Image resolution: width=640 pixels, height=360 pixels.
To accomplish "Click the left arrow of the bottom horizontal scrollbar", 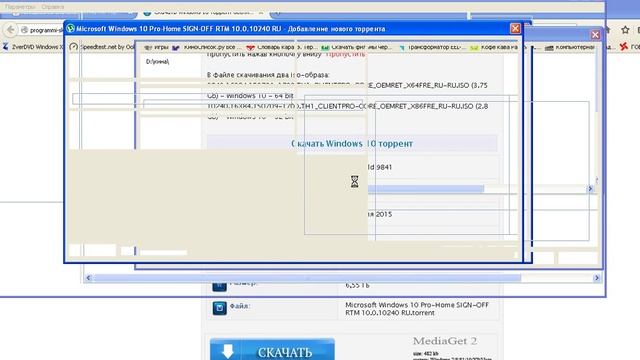I will [89, 278].
